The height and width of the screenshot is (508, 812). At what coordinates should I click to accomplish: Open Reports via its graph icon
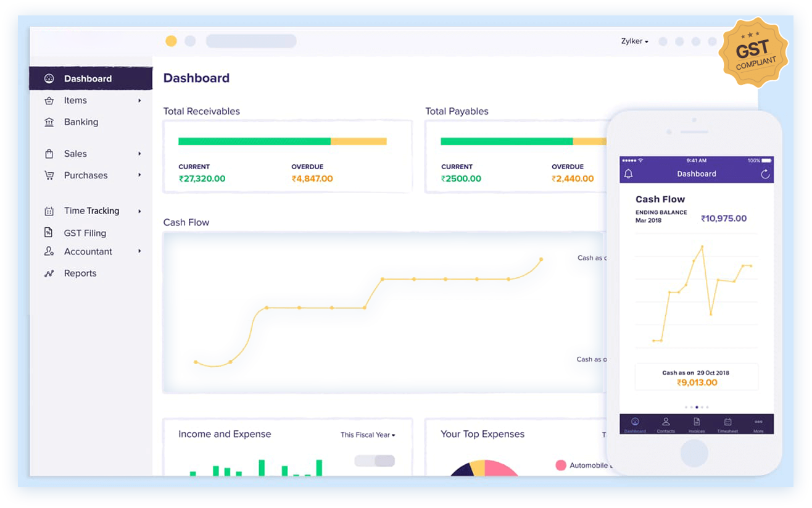coord(49,273)
